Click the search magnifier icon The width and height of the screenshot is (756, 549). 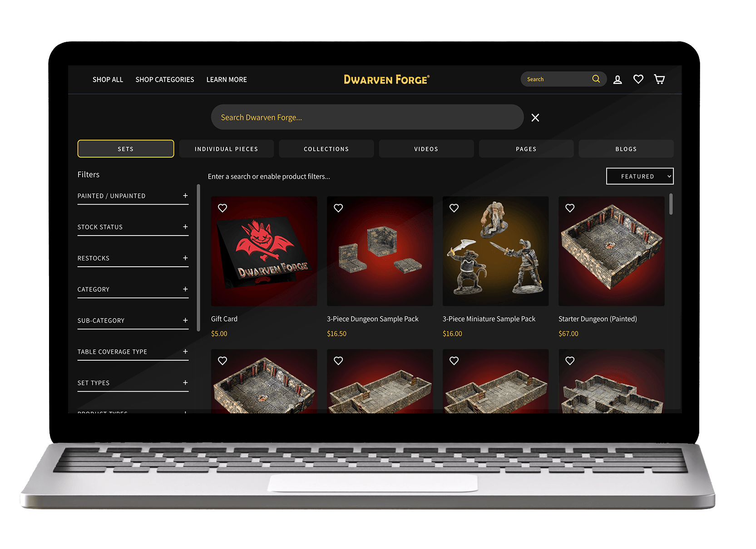click(x=596, y=79)
